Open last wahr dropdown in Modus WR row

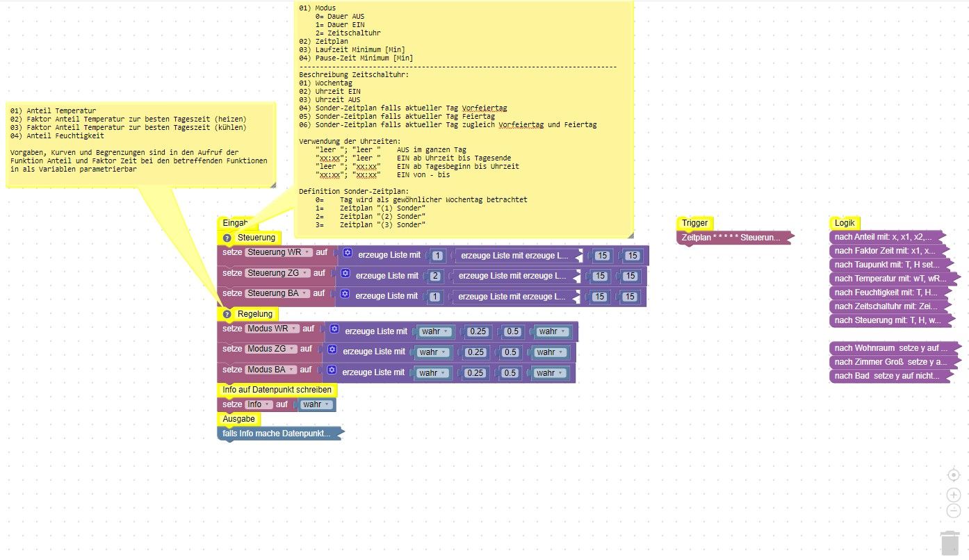[x=551, y=332]
